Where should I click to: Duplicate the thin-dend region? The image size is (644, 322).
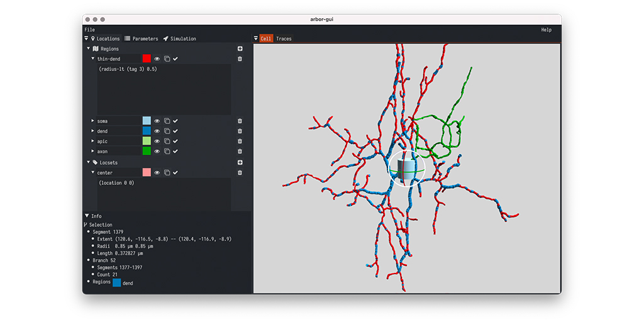[x=167, y=58]
